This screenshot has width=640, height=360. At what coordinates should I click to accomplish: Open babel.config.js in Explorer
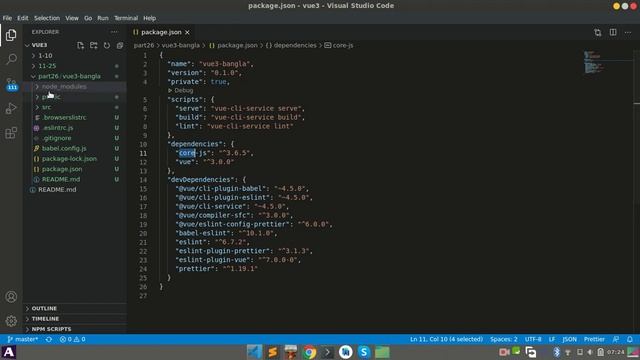(64, 149)
